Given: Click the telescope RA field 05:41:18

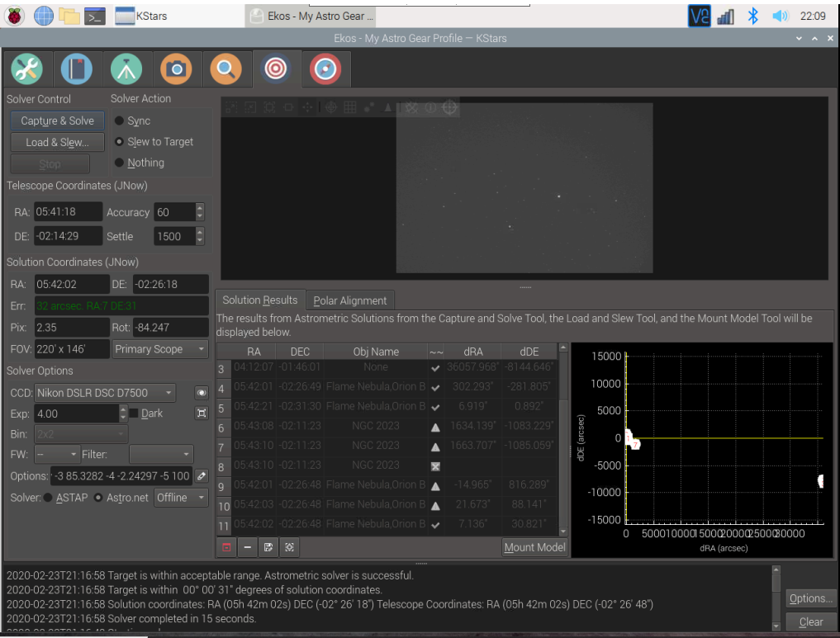Looking at the screenshot, I should [x=68, y=211].
